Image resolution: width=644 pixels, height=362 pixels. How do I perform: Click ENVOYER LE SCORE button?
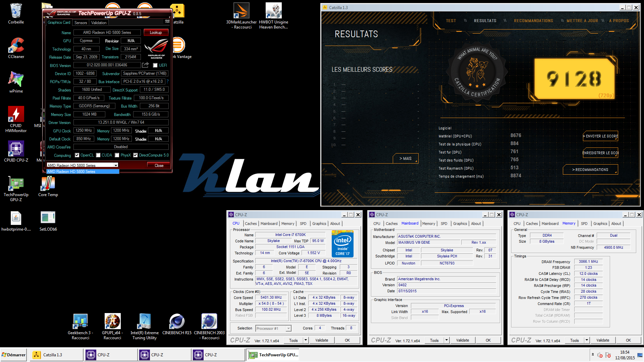[600, 136]
